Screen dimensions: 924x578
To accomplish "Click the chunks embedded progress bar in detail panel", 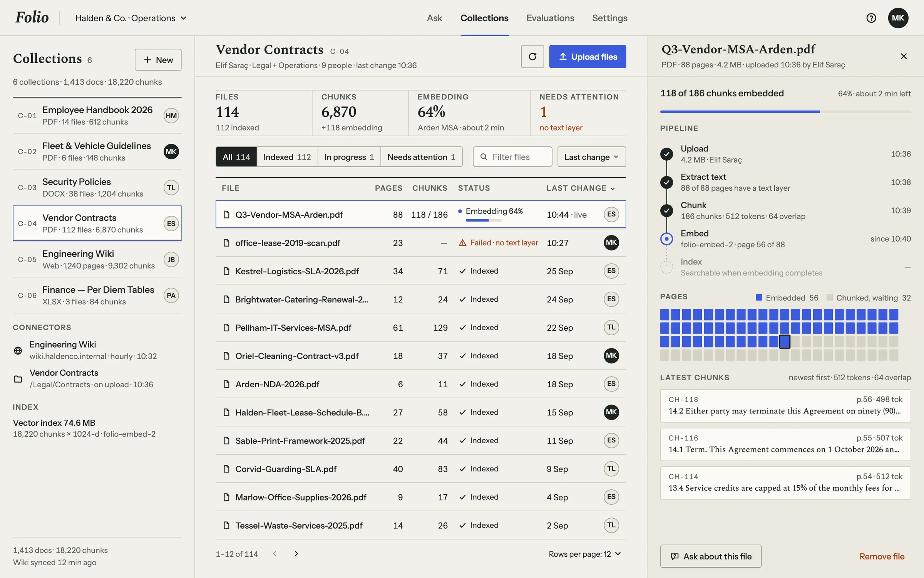I will [x=785, y=112].
